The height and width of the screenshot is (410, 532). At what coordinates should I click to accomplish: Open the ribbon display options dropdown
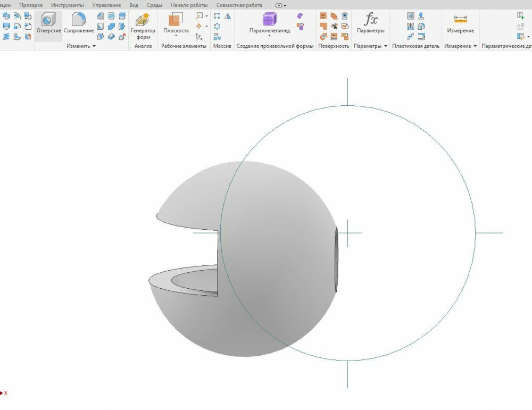tap(280, 5)
